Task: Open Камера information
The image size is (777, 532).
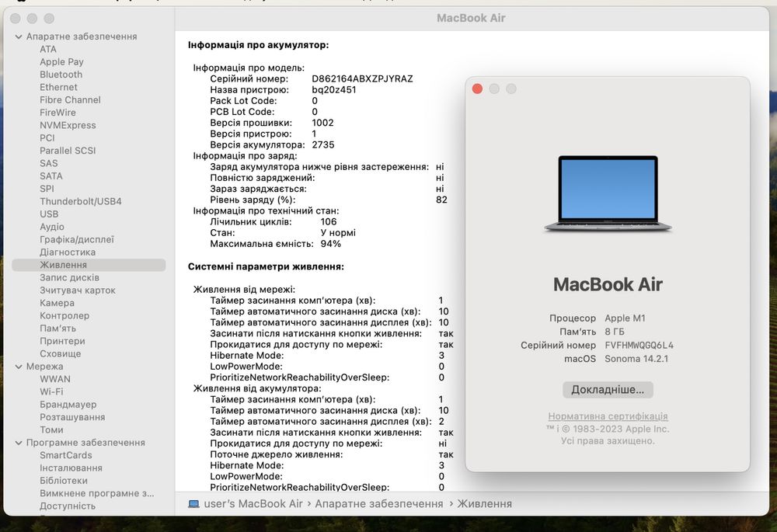Action: [57, 303]
